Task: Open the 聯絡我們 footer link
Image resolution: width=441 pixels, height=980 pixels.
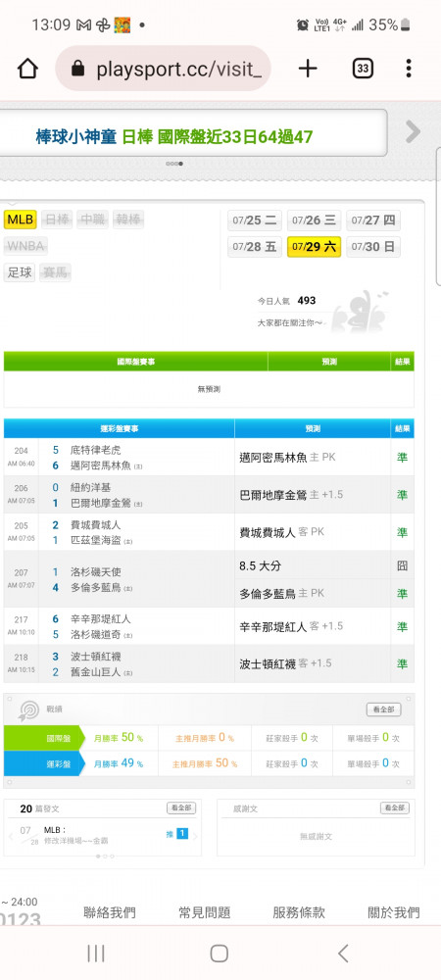Action: click(x=110, y=912)
